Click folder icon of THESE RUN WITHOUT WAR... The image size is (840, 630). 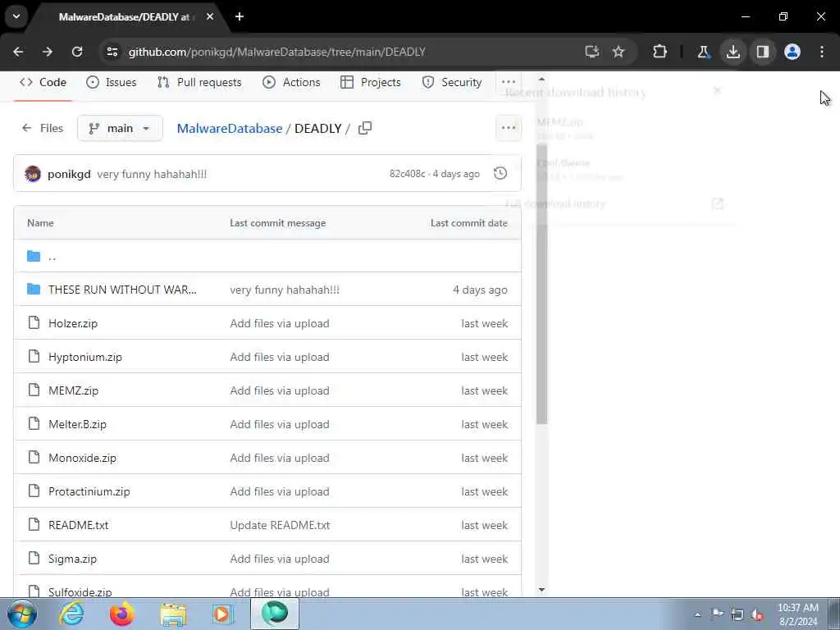34,290
